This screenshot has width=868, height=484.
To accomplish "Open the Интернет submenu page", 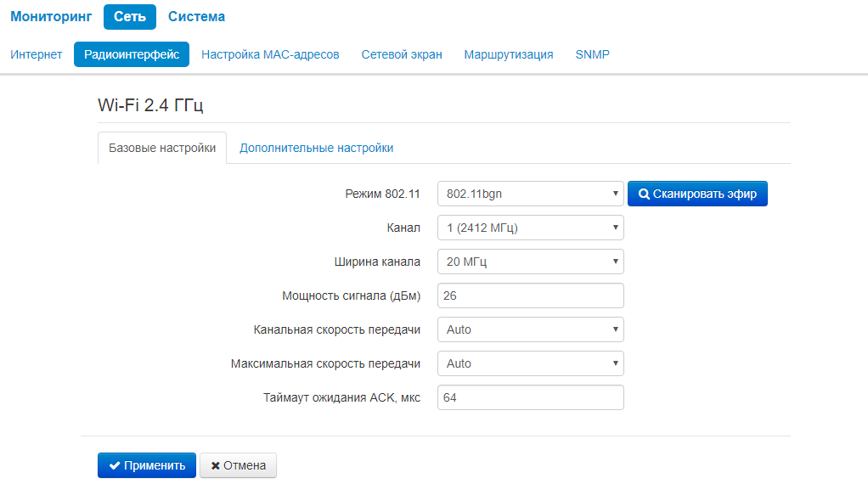I will coord(37,54).
